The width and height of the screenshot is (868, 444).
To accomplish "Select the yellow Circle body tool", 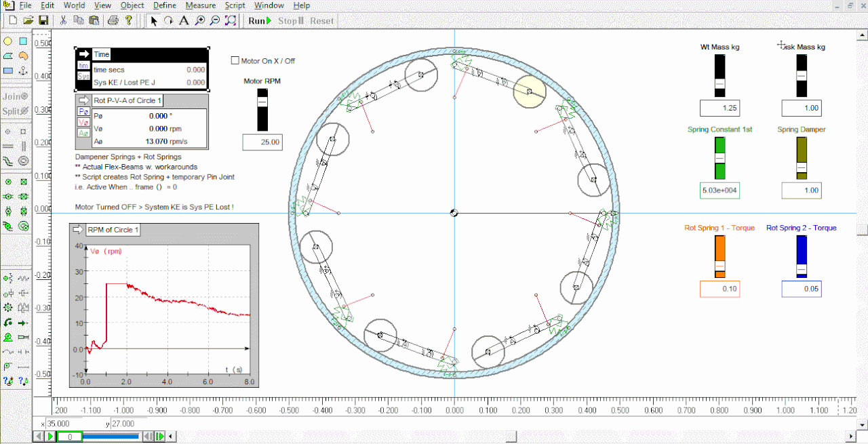I will point(8,41).
